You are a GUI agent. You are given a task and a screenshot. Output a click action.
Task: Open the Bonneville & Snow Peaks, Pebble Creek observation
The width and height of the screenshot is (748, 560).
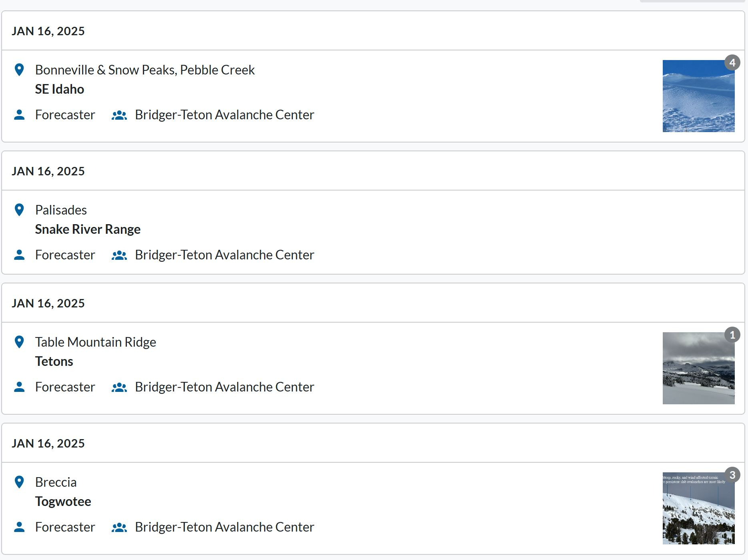click(x=145, y=70)
